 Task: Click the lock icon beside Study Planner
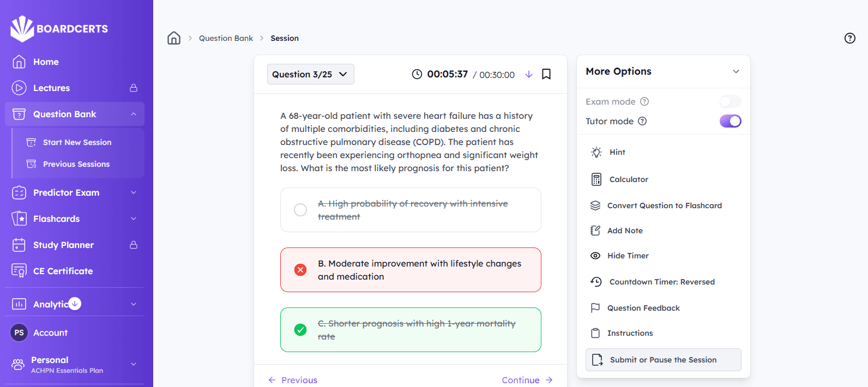click(x=134, y=245)
